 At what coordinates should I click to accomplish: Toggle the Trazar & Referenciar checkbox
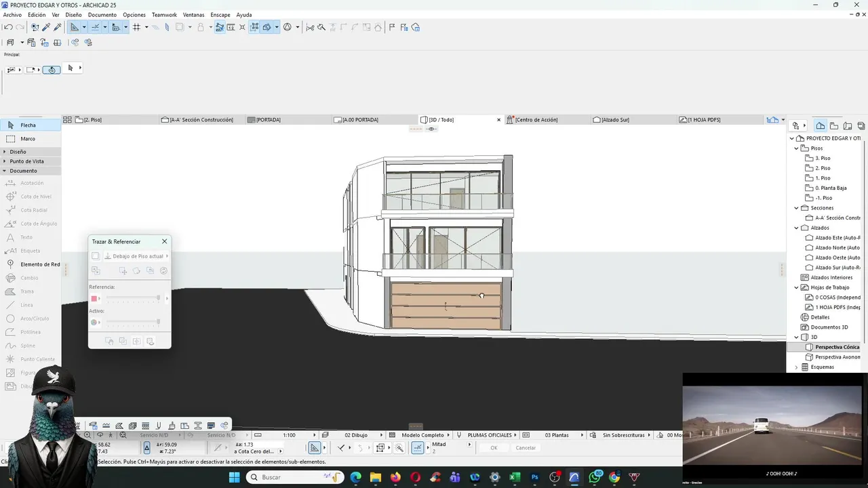96,256
